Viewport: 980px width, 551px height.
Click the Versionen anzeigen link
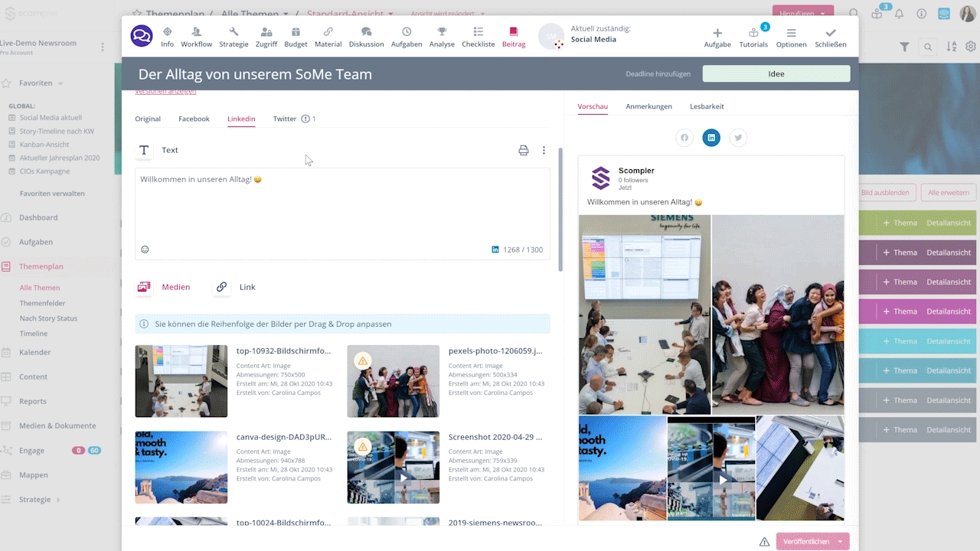(165, 91)
